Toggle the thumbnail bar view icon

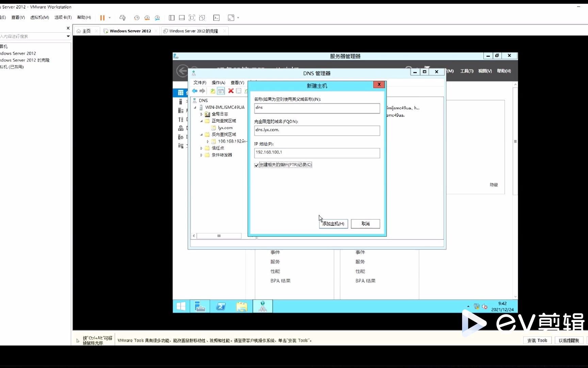pos(182,18)
